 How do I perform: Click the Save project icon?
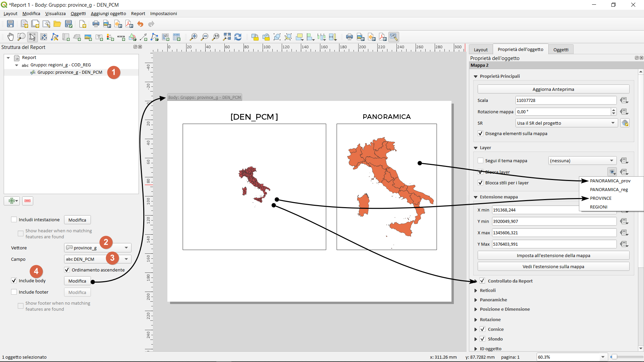pyautogui.click(x=10, y=24)
